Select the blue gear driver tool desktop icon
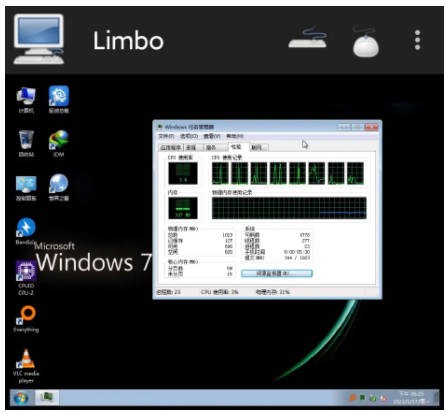The width and height of the screenshot is (448, 414). [x=59, y=99]
